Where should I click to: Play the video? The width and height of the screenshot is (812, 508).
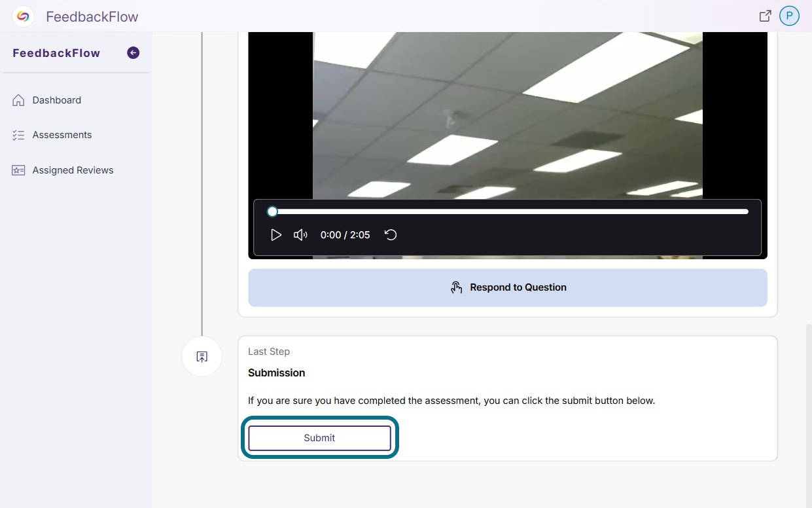click(x=276, y=235)
